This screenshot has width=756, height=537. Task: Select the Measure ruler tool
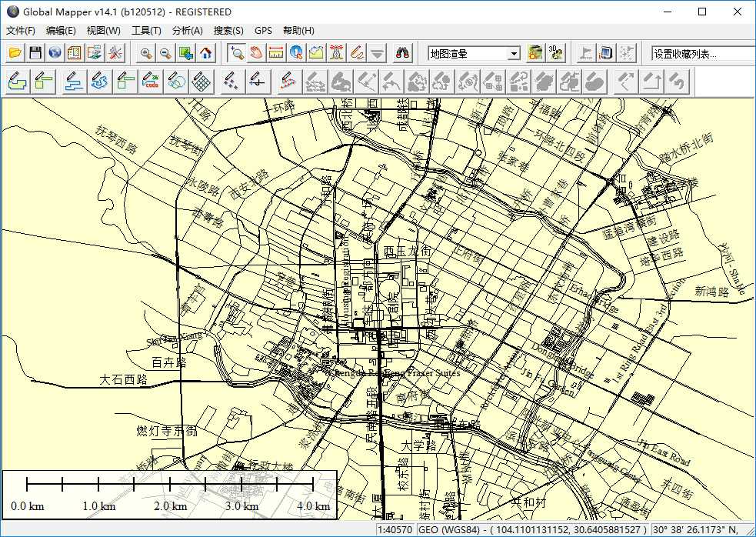(276, 53)
